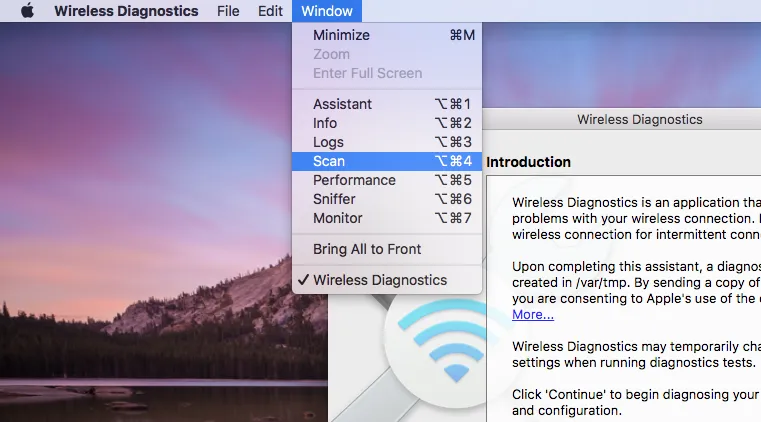Follow the More... link
The height and width of the screenshot is (422, 761).
point(533,314)
